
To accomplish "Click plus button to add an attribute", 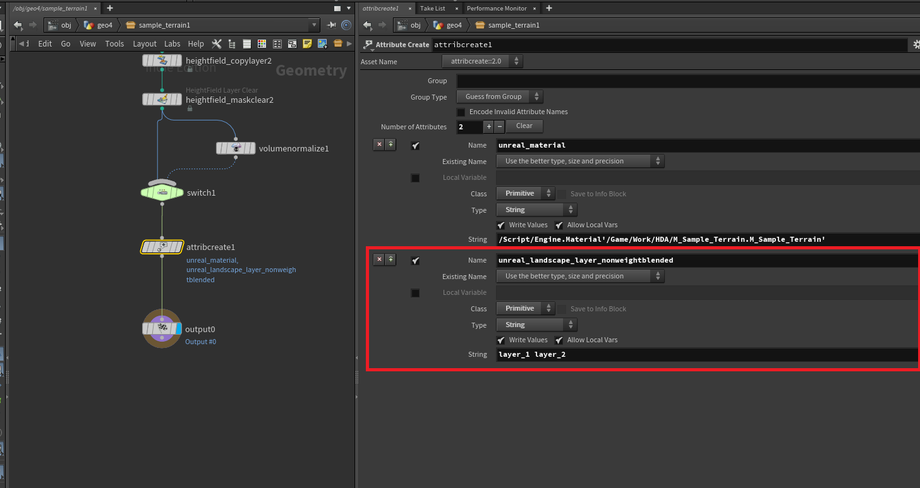I will pos(488,127).
